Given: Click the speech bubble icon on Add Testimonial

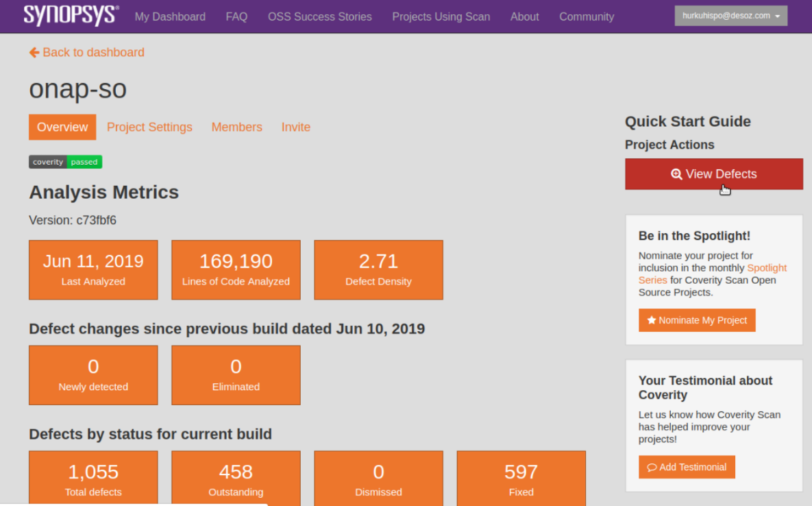Looking at the screenshot, I should coord(652,467).
